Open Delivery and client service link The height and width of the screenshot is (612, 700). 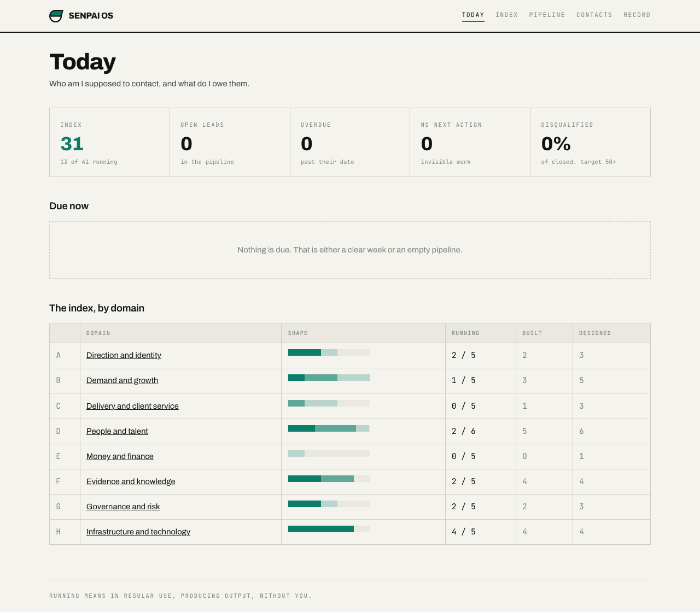tap(132, 406)
